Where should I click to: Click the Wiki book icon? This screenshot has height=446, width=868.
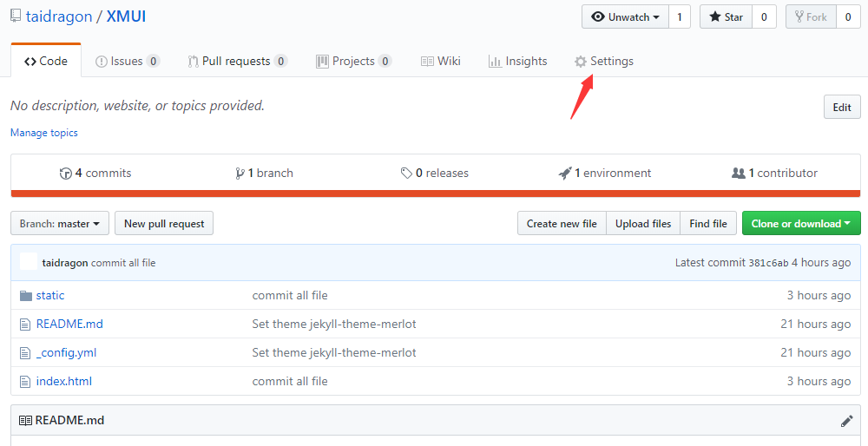(x=427, y=62)
